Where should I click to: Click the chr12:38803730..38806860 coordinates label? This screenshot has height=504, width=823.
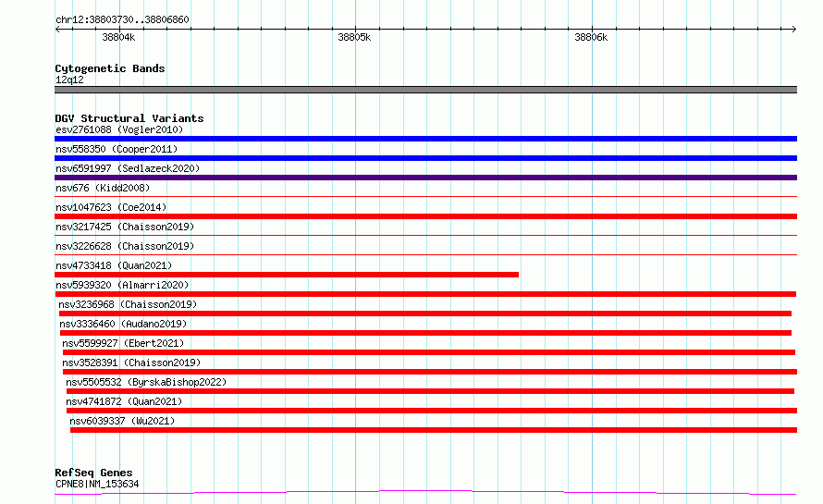[x=122, y=19]
